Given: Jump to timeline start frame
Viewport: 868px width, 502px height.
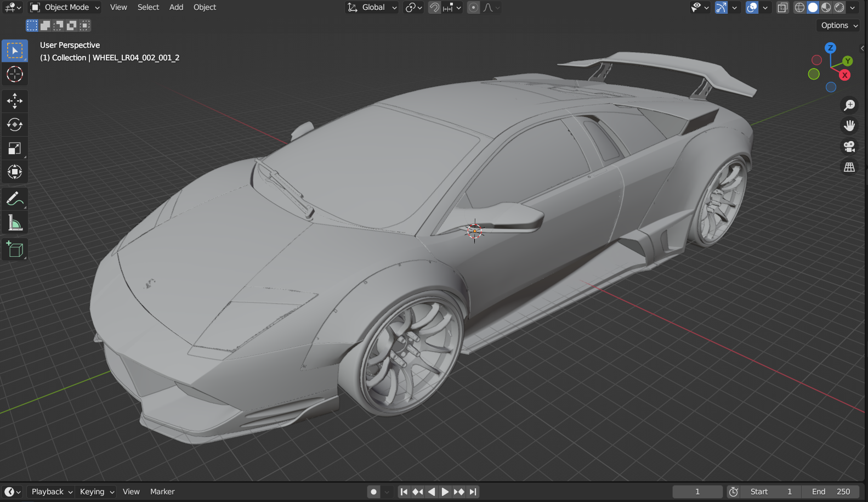Looking at the screenshot, I should tap(404, 492).
